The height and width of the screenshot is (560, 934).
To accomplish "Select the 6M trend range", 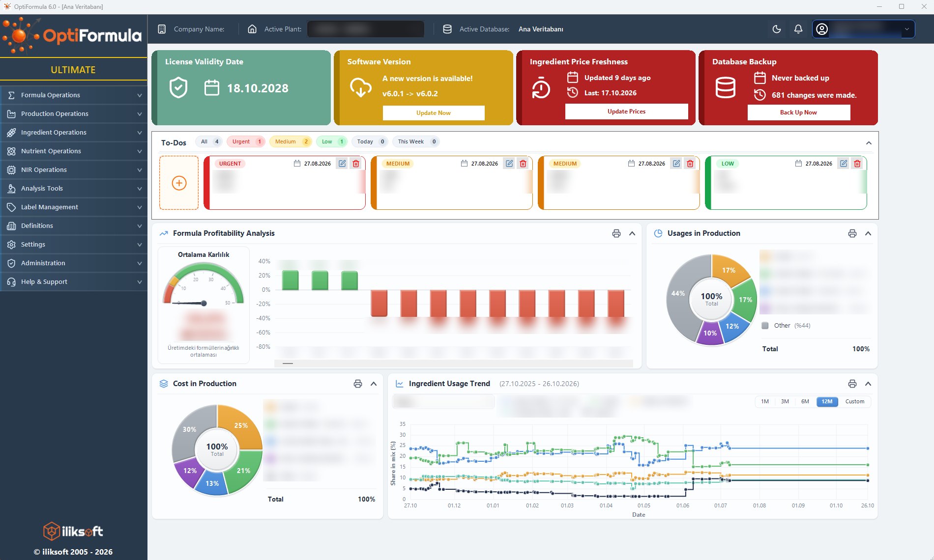I will click(x=805, y=401).
